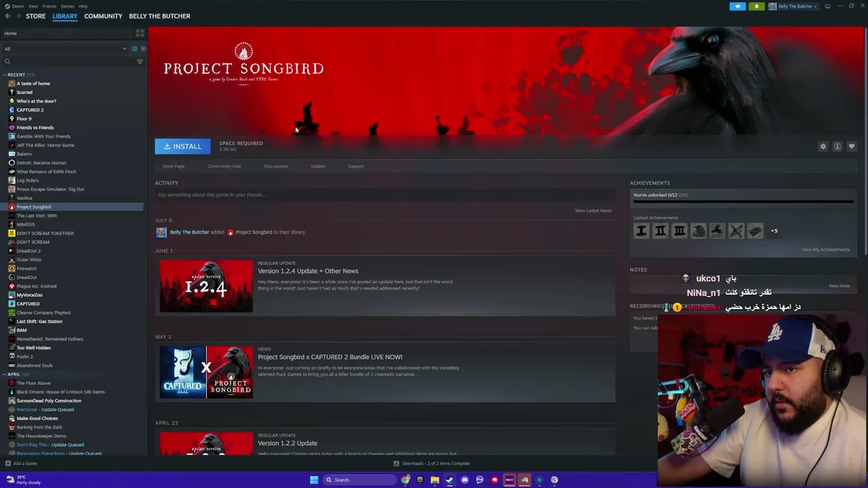Click View My Achievements
The width and height of the screenshot is (868, 488).
[825, 249]
